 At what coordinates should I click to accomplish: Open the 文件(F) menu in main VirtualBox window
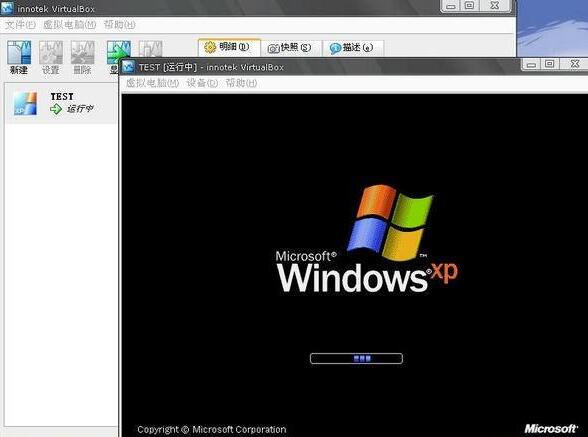coord(20,25)
